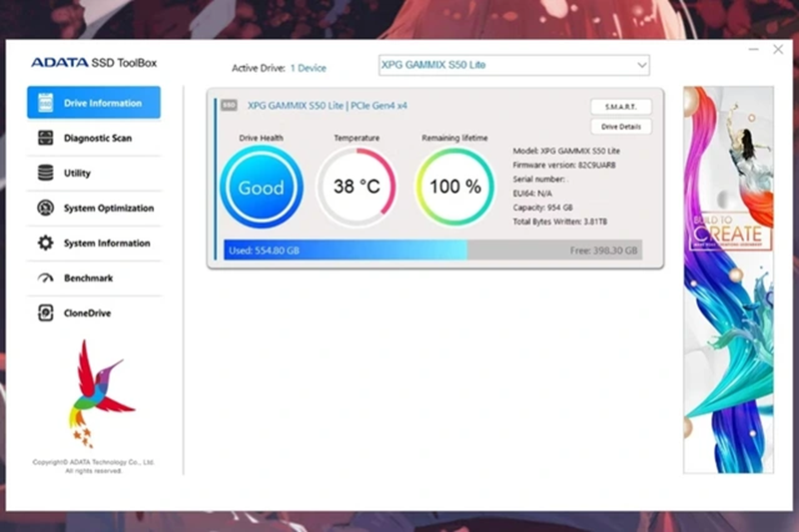Open the Drive Information tab
Viewport: 799px width, 532px height.
[94, 103]
